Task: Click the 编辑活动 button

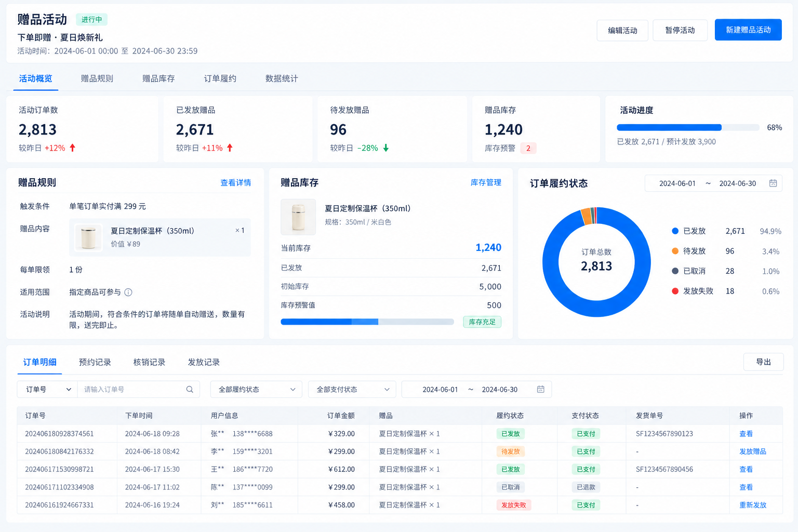Action: [x=622, y=30]
